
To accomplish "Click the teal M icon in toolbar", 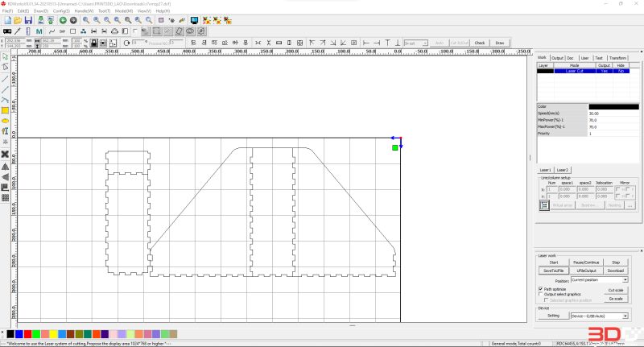I will tap(39, 31).
